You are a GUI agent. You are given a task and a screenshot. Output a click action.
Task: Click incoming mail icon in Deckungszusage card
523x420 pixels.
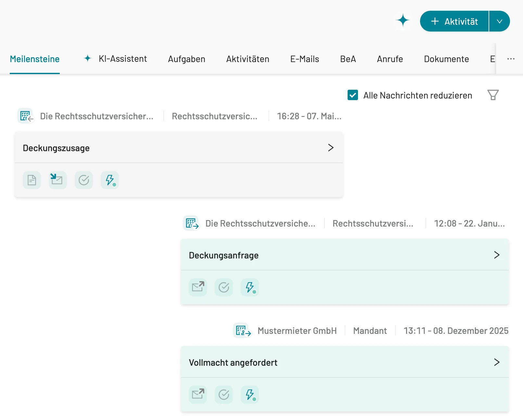click(x=58, y=180)
